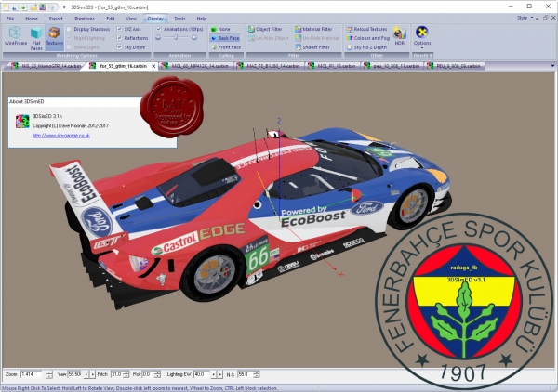Restore the inner document window
The height and width of the screenshot is (392, 558).
tap(546, 18)
